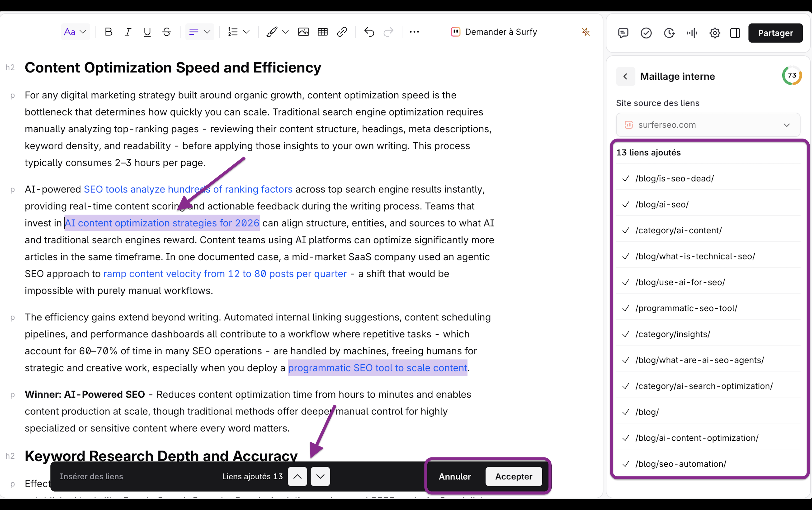
Task: Select the /blog/what-is-technical-seo/ link row
Action: [x=708, y=256]
